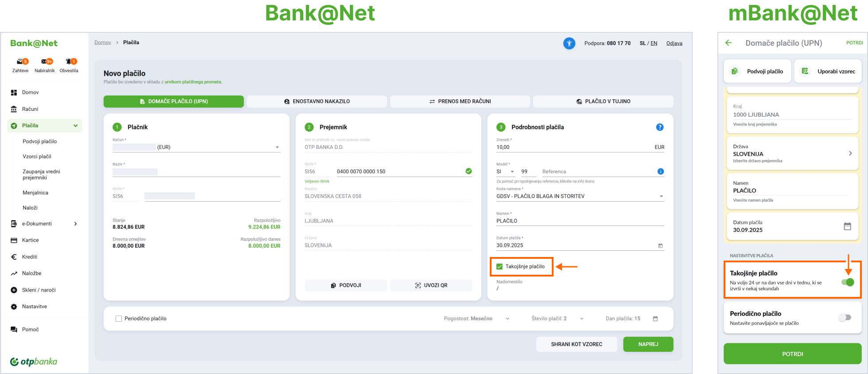
Task: Enable the Periodično plačilo checkbox
Action: (x=119, y=319)
